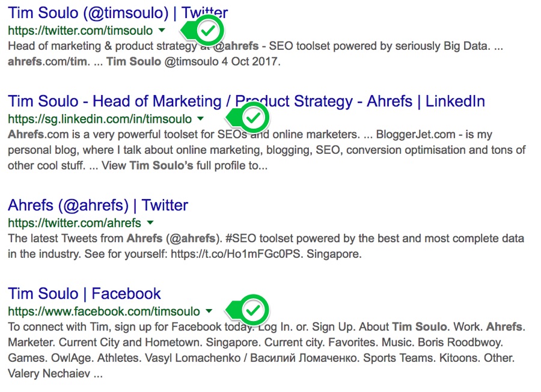
Task: Click the green checkmark badge beside the Facebook URL
Action: point(254,310)
